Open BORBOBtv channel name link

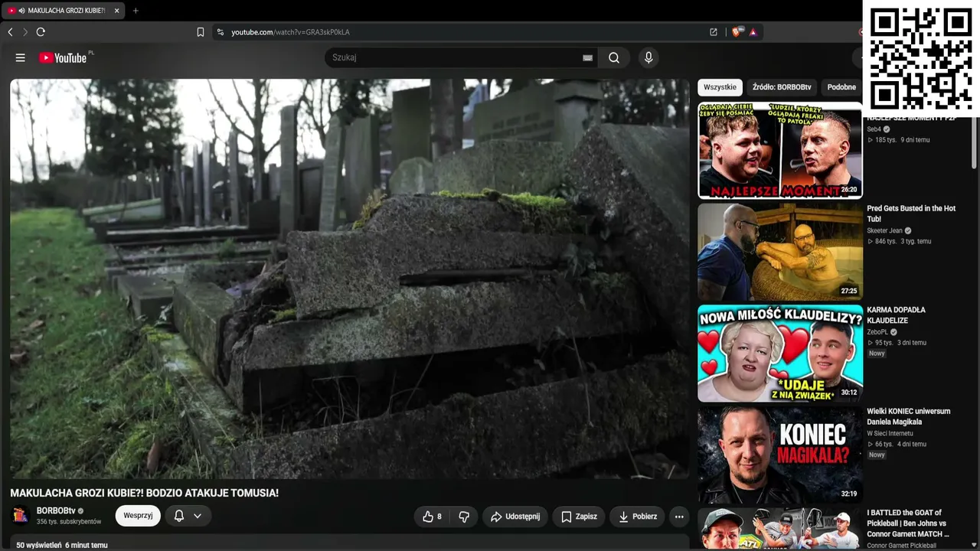click(x=56, y=510)
